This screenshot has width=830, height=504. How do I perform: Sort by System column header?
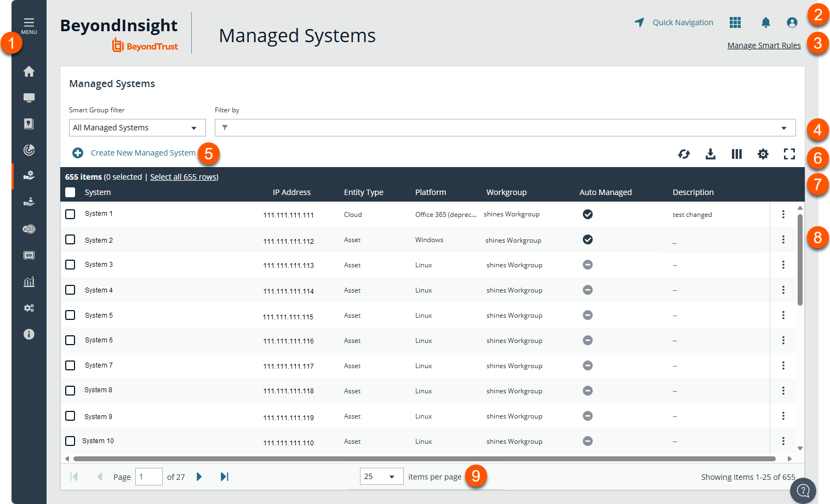(x=98, y=192)
